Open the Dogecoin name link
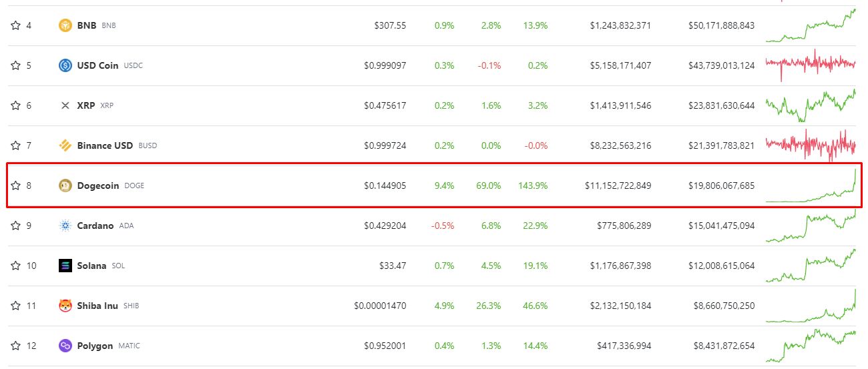This screenshot has width=868, height=369. click(x=98, y=186)
